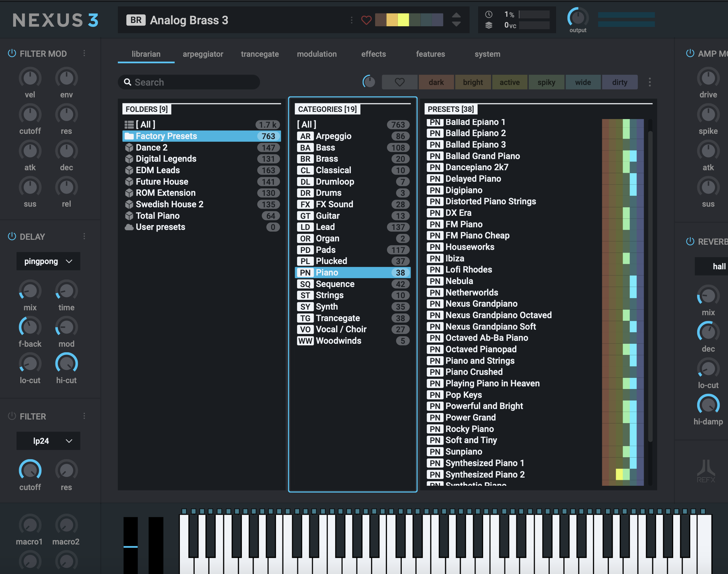Click the macro2 knob
This screenshot has width=728, height=574.
(x=66, y=525)
